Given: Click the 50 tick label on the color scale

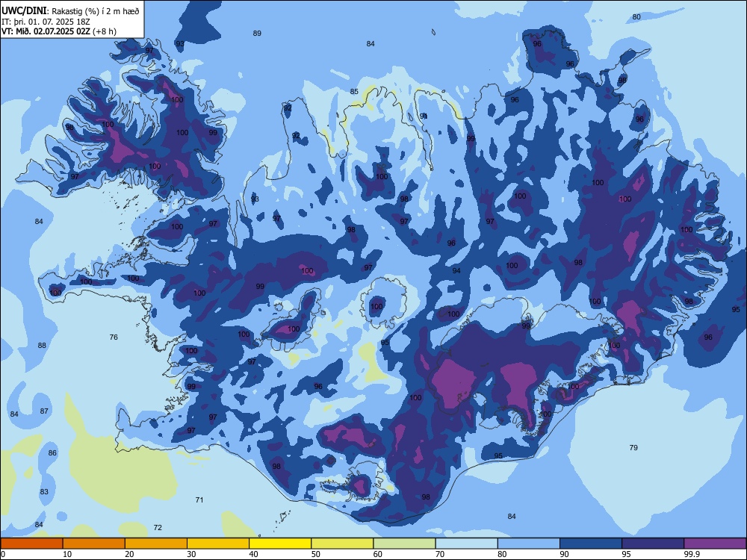Looking at the screenshot, I should point(315,554).
